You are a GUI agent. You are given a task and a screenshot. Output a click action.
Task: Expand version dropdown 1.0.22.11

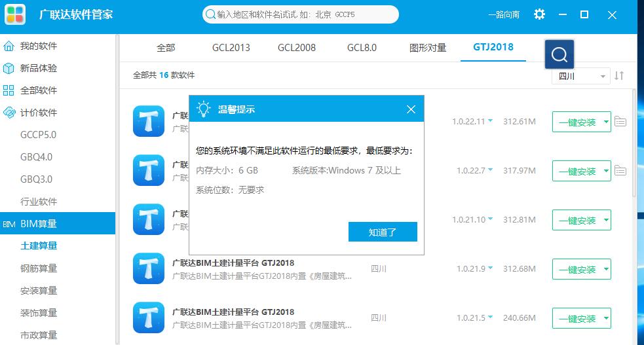491,120
